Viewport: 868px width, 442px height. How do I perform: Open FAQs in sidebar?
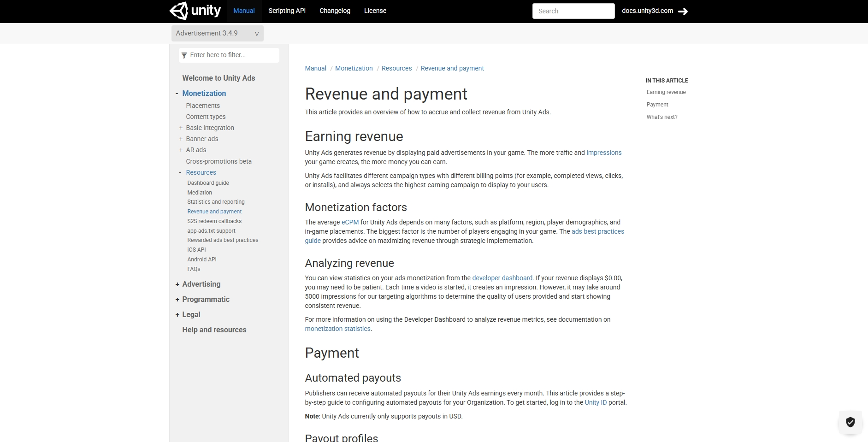[x=194, y=269]
